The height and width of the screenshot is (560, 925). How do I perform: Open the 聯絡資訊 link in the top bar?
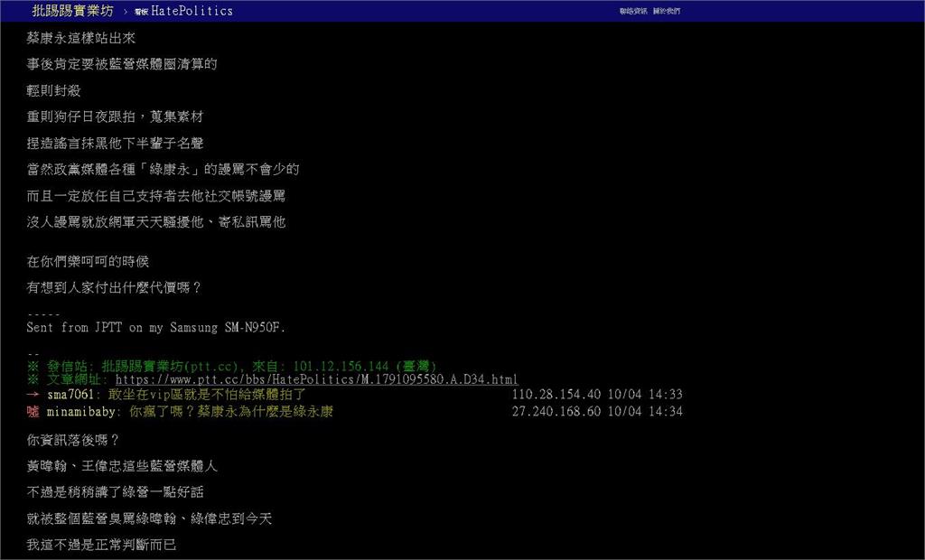pos(633,11)
